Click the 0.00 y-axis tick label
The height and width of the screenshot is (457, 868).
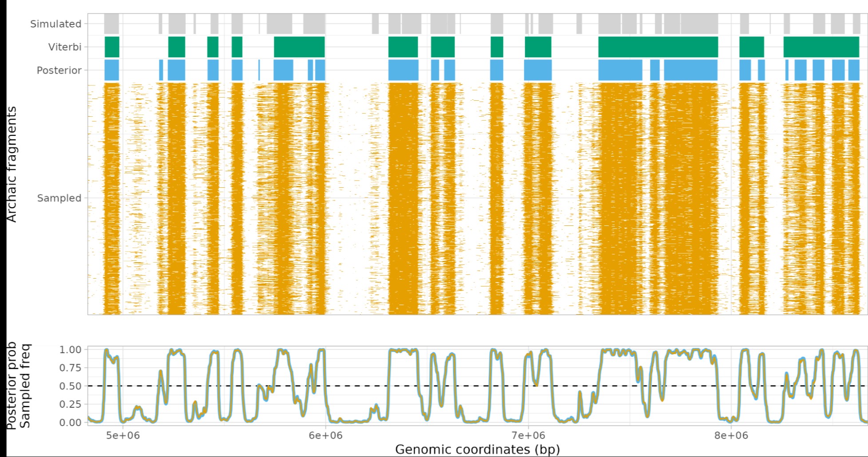(x=70, y=422)
